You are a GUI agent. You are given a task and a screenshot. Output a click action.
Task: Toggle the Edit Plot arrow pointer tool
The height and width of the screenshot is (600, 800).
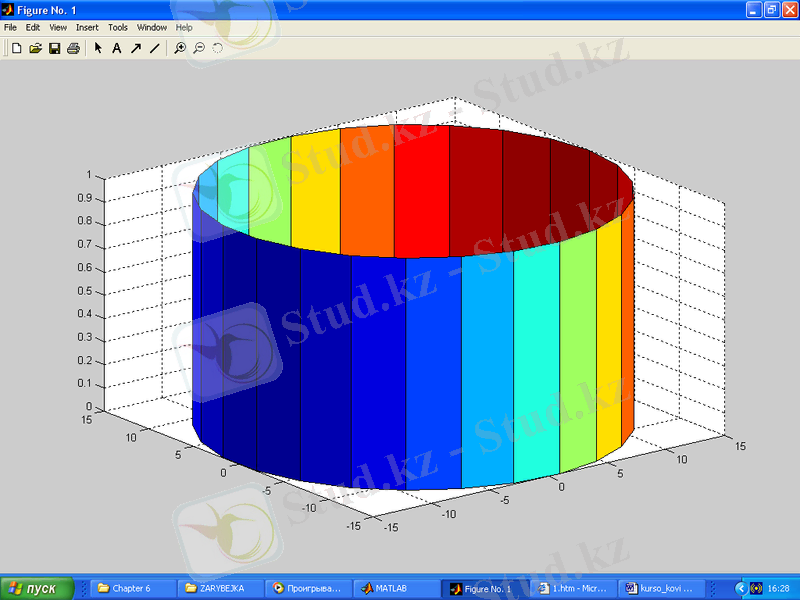98,48
